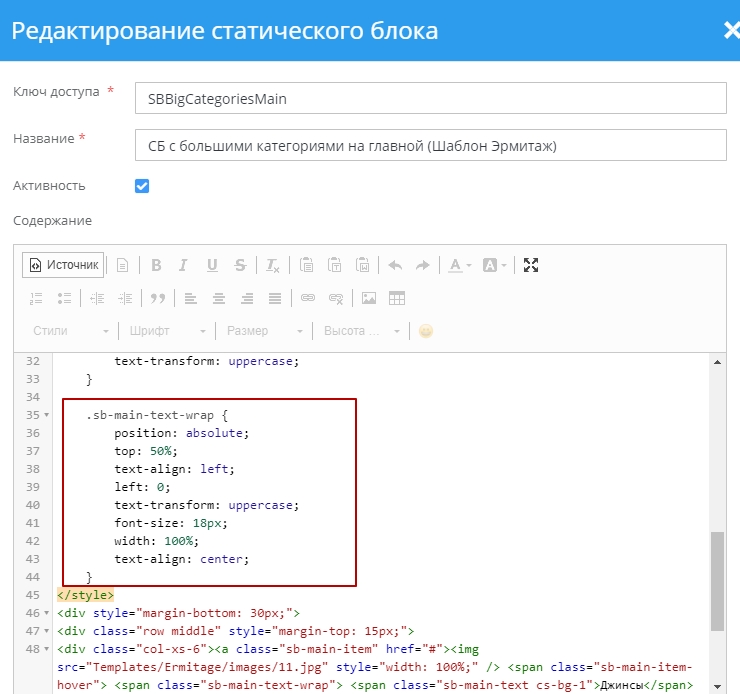Open the Шрифт font dropdown
Viewport: 740px width, 694px height.
coord(167,331)
